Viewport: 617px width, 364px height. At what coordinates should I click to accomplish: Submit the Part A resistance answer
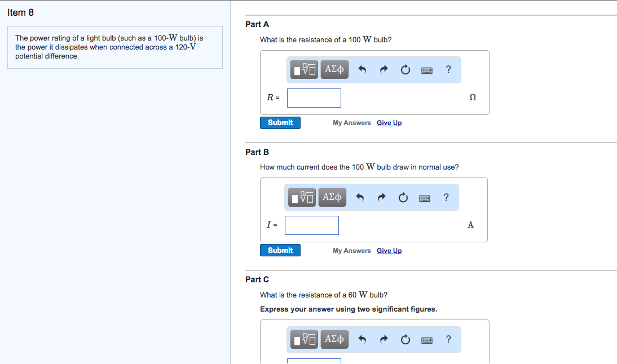coord(280,123)
